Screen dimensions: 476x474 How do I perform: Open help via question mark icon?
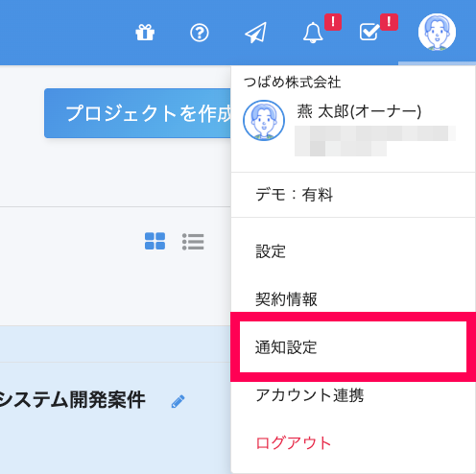point(200,33)
